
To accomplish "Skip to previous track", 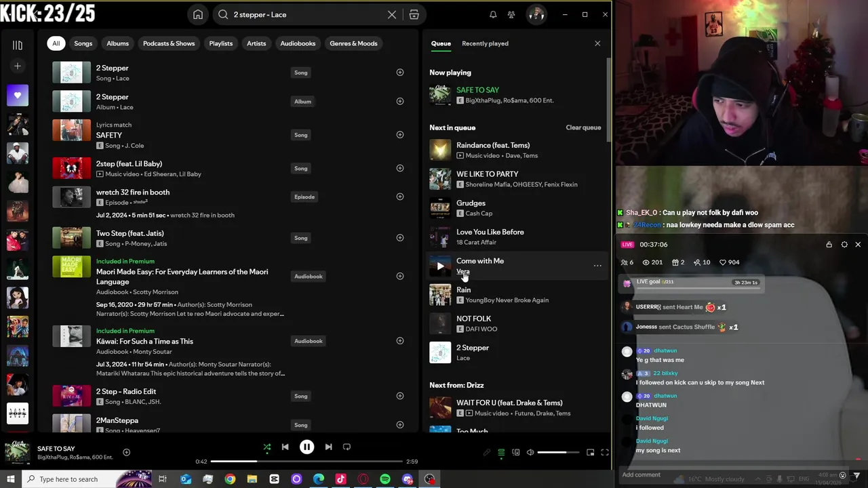I will 285,447.
